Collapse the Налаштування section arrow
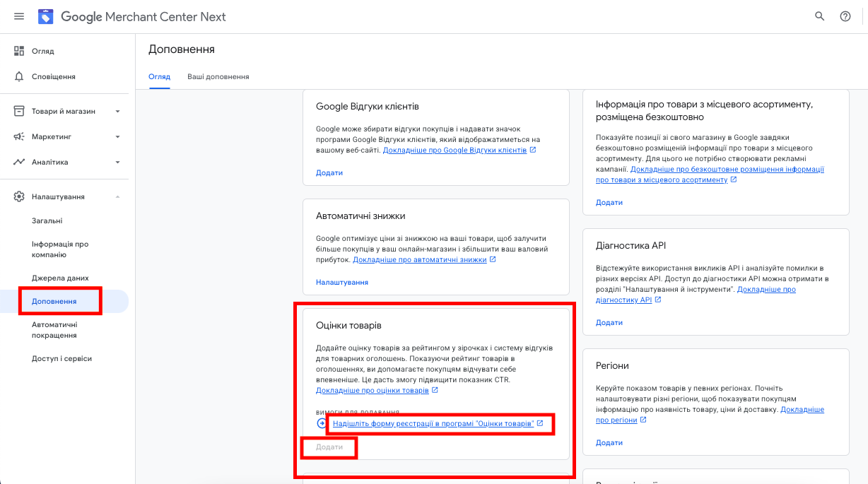868x484 pixels. 118,196
